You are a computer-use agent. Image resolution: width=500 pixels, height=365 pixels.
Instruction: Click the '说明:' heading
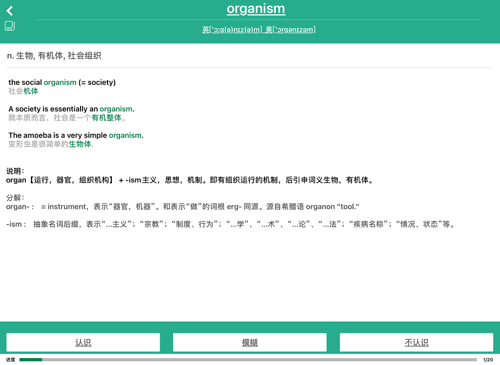(15, 171)
